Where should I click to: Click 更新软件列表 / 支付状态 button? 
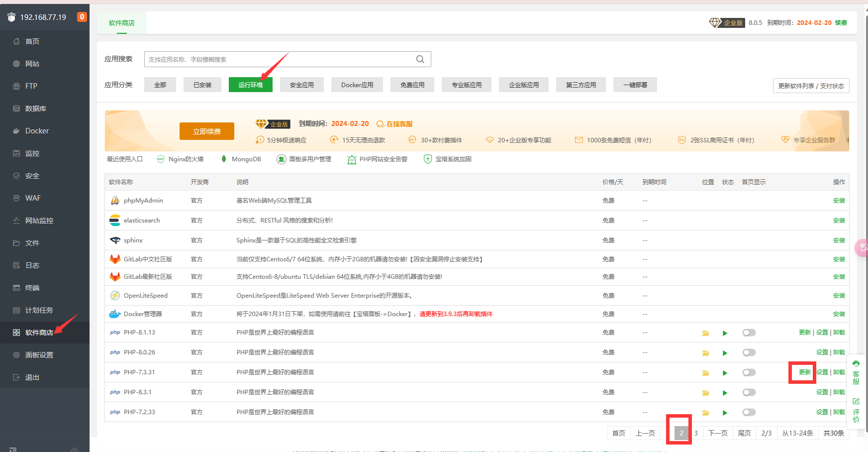[811, 86]
